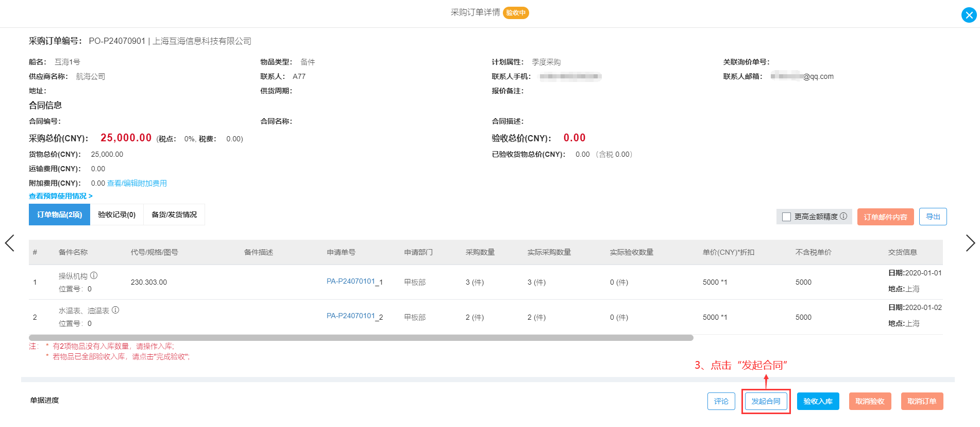Click supplier name 航海公司
The image size is (980, 427).
[x=91, y=76]
